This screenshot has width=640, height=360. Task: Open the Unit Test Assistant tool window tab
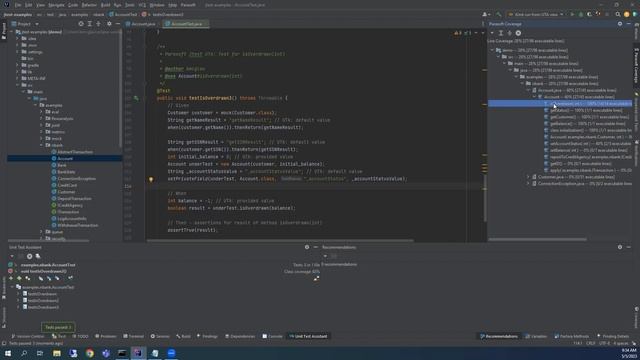tap(309, 336)
